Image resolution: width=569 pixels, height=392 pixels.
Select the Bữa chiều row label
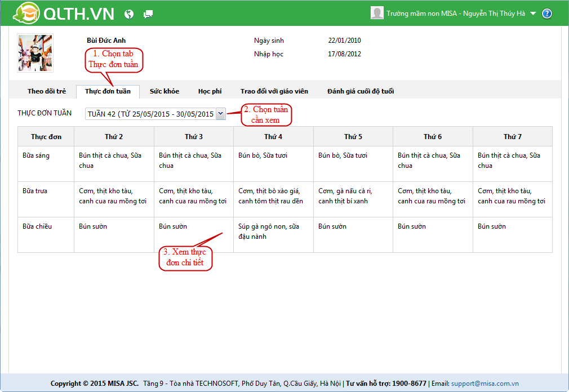pyautogui.click(x=37, y=226)
